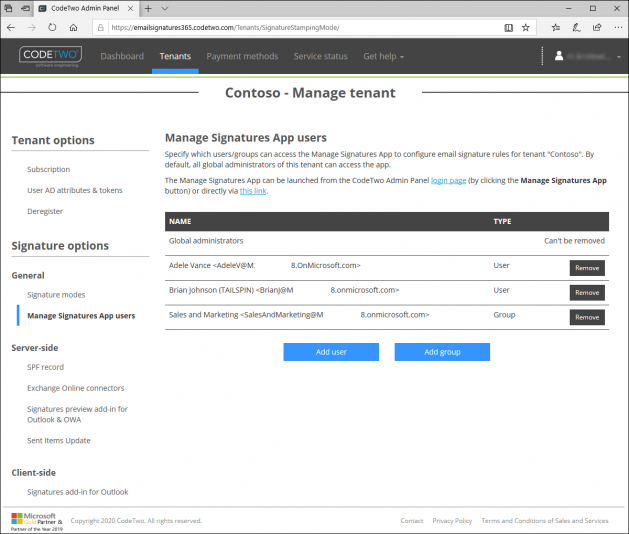Open the favorites hub icon
Screen dimensions: 629x534
coord(556,28)
